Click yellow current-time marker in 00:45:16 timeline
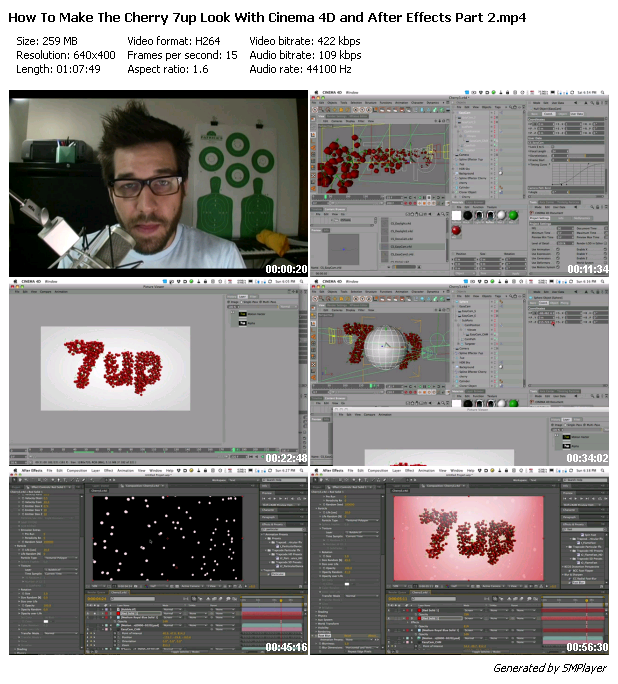The width and height of the screenshot is (618, 684). click(281, 601)
